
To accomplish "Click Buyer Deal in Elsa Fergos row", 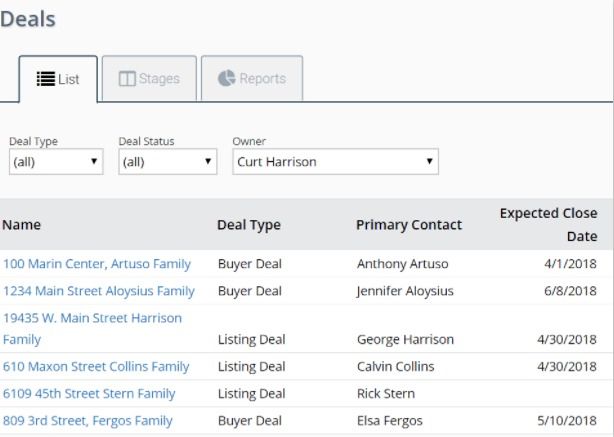I will pos(250,421).
